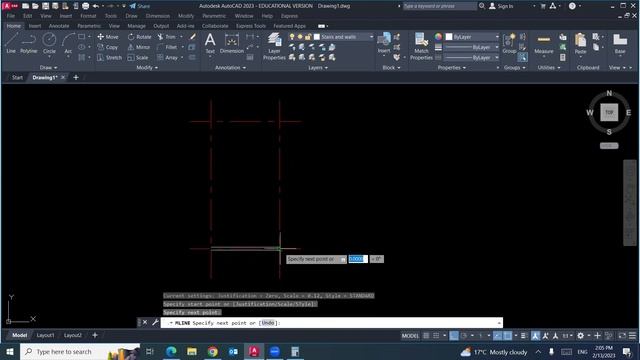Add a new drawing tab with plus
The image size is (640, 360).
(76, 77)
